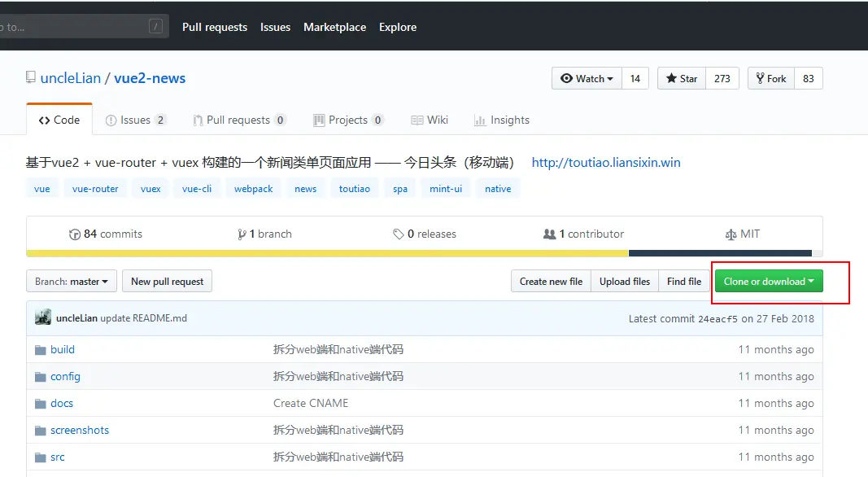
Task: Click the tag icon next to 0 releases
Action: pos(398,234)
